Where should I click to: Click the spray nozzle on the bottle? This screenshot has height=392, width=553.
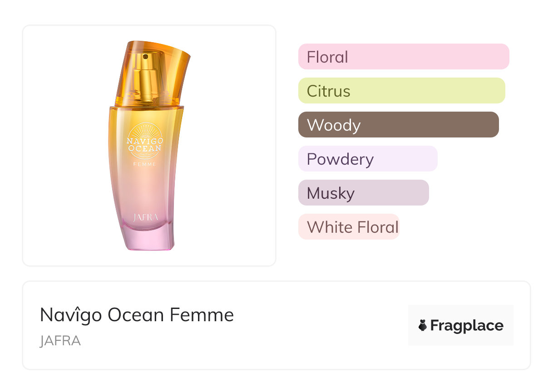point(145,57)
